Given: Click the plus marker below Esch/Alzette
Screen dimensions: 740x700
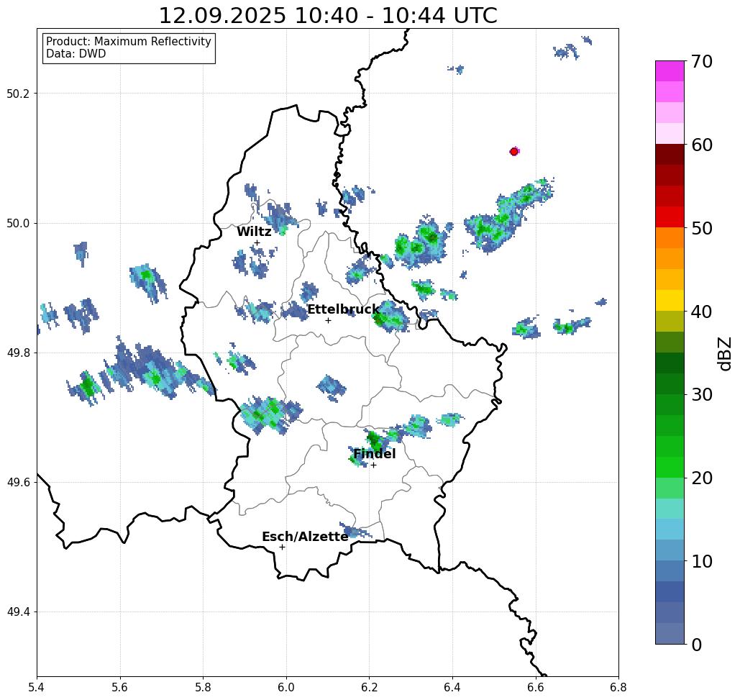Looking at the screenshot, I should tap(282, 547).
